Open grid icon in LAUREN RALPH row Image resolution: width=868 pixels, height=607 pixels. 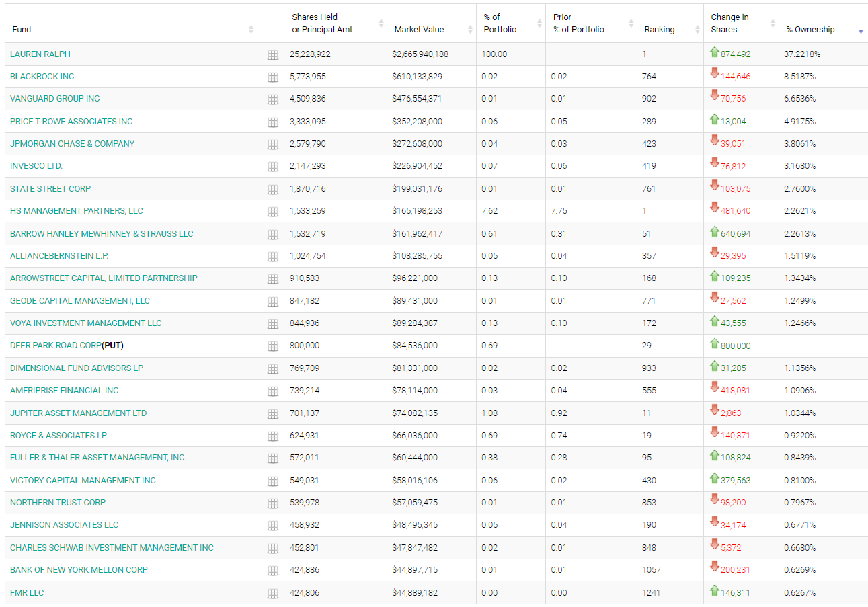click(x=272, y=55)
